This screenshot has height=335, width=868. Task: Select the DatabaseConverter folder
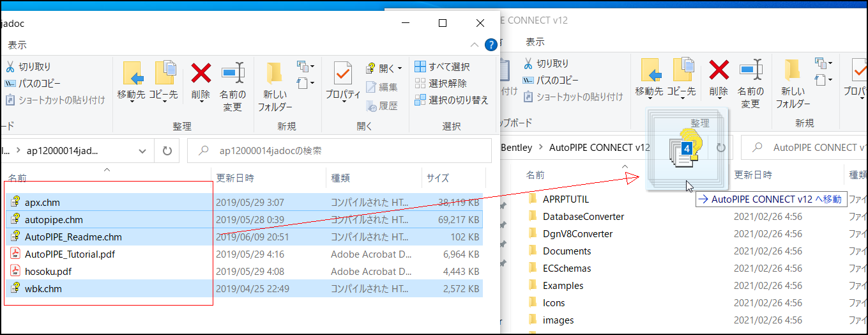pyautogui.click(x=584, y=216)
